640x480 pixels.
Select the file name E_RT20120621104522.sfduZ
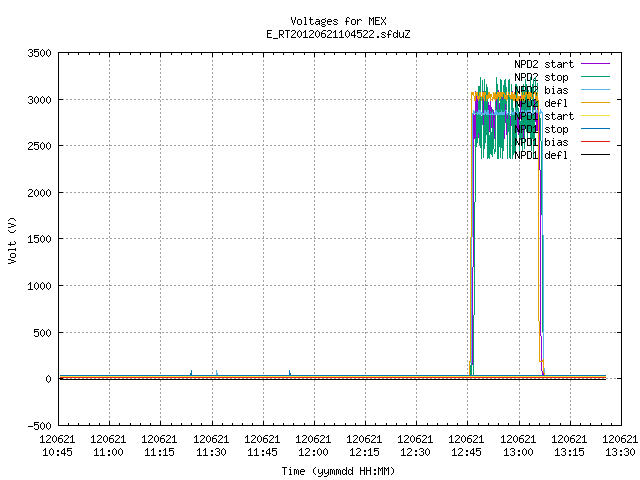(338, 34)
